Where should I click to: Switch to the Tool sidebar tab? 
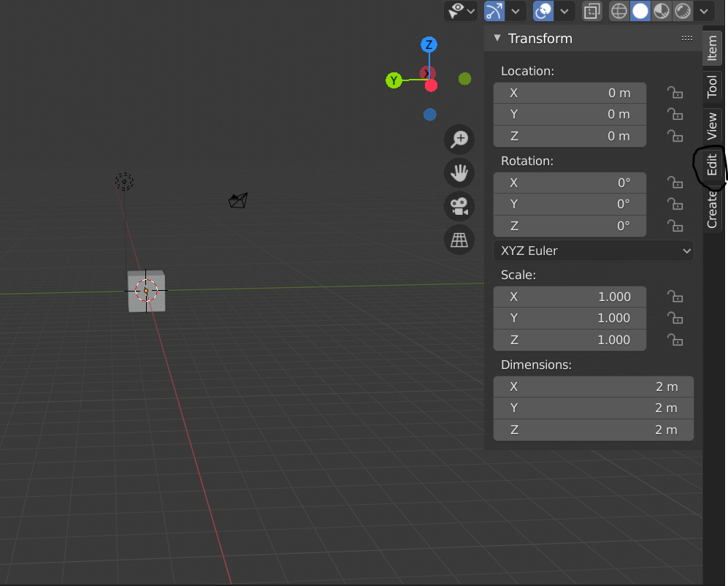[712, 86]
